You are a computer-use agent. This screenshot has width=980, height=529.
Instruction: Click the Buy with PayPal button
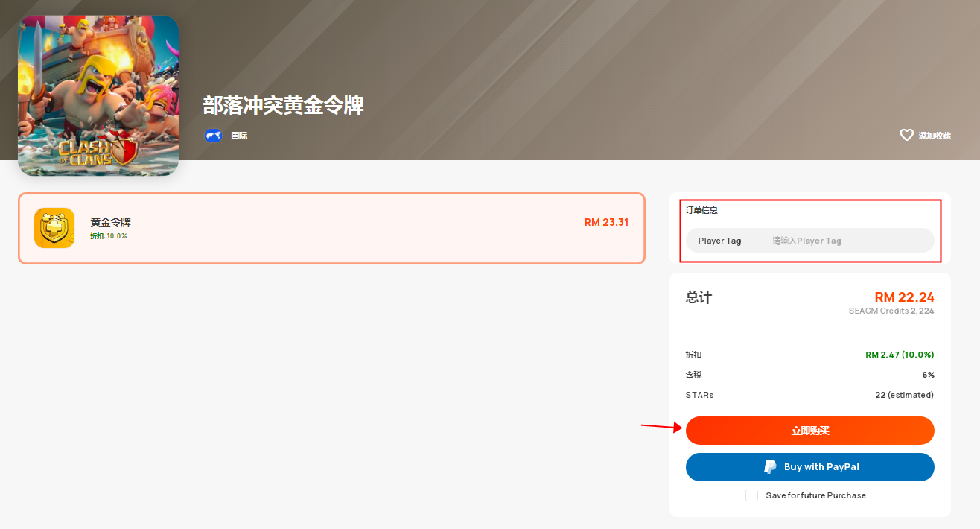tap(810, 467)
